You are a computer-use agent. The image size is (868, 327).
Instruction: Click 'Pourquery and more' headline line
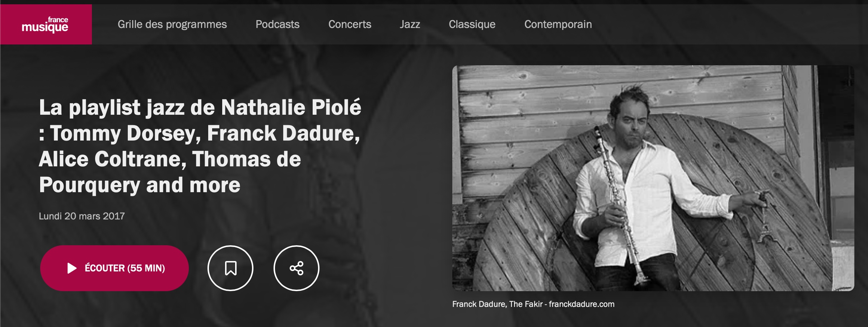[x=140, y=185]
